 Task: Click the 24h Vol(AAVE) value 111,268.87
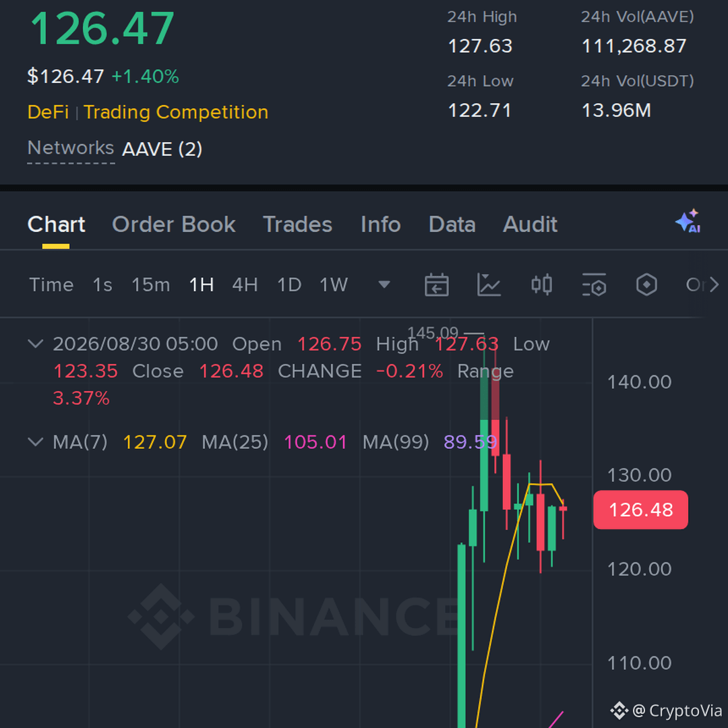tap(634, 46)
